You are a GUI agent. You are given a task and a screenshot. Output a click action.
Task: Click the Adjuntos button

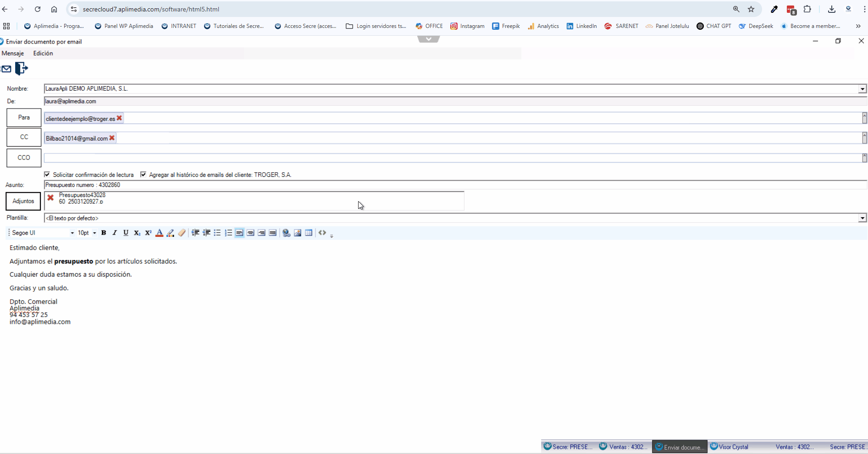[23, 201]
